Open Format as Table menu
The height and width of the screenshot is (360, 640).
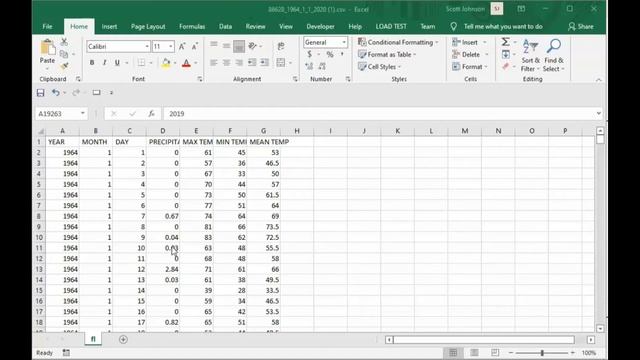387,54
